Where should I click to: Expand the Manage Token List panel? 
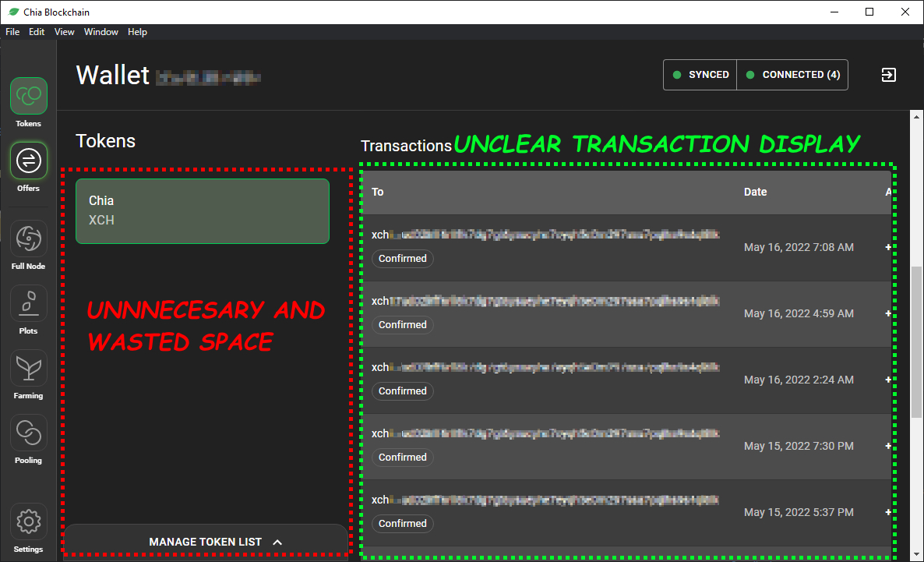[x=206, y=542]
